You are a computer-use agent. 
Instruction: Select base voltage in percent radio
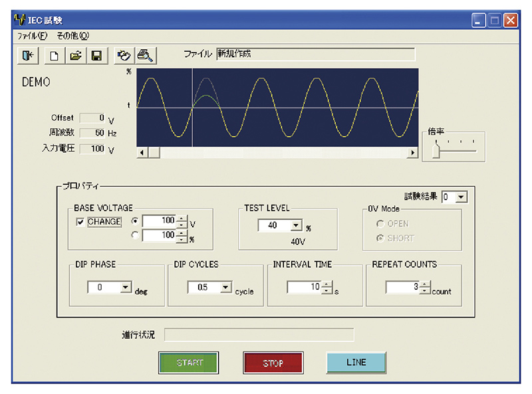(x=135, y=235)
